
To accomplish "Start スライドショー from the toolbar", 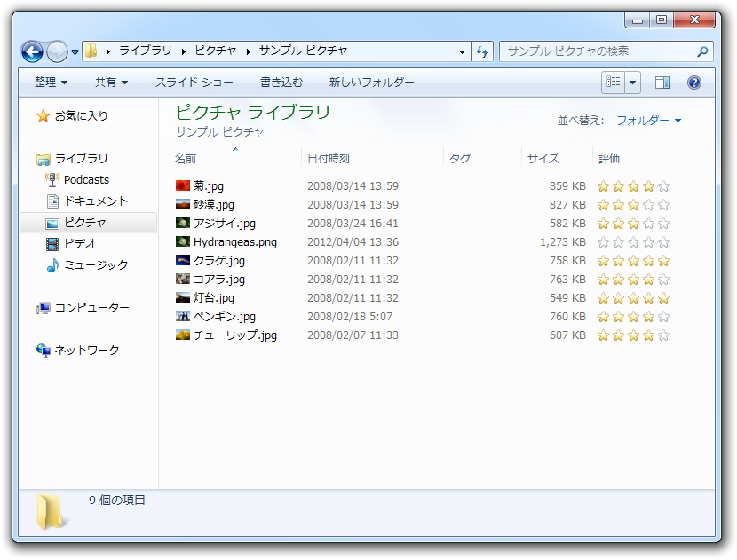I will point(194,82).
